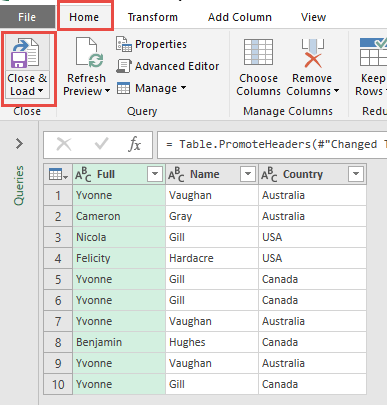Click the ABC data type icon for Name
The image size is (387, 405).
click(176, 174)
